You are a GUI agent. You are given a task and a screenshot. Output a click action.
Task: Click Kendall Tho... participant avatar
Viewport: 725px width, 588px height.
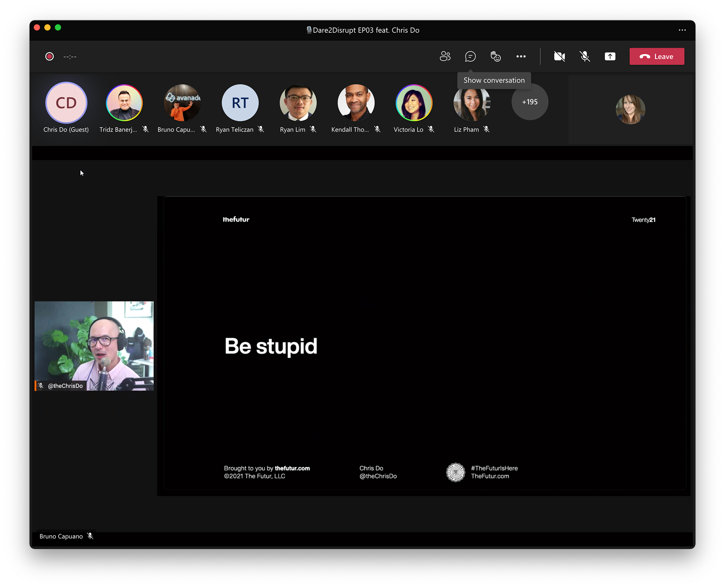pyautogui.click(x=356, y=103)
